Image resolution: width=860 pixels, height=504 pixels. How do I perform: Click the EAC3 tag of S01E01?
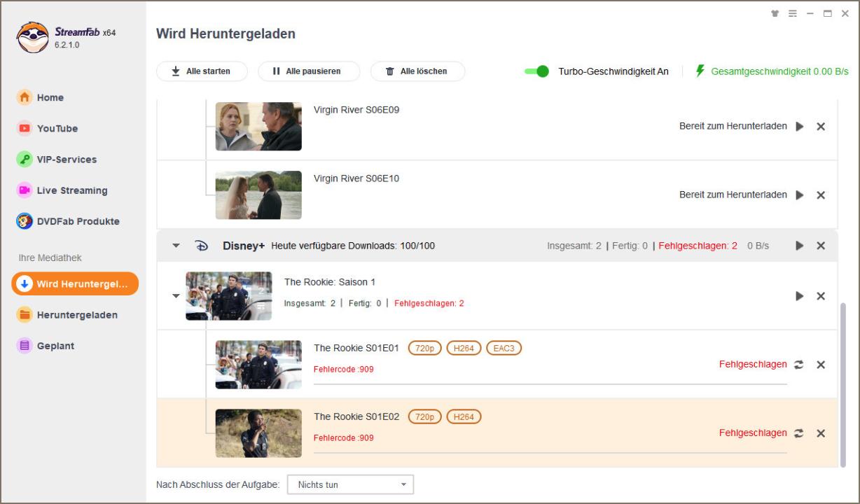click(x=504, y=348)
